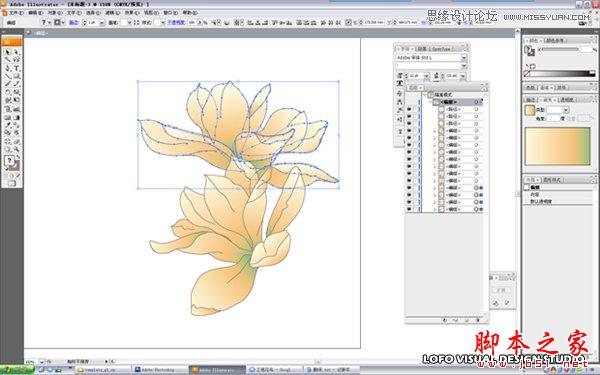Switch to Adobe Photoshop in the taskbar
This screenshot has height=375, width=600.
click(x=159, y=370)
